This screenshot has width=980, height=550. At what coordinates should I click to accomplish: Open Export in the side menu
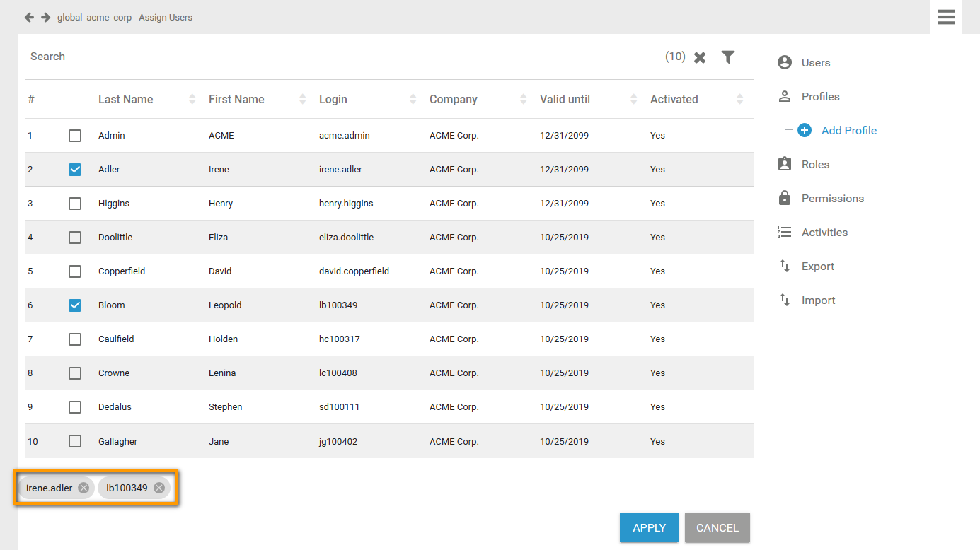tap(817, 266)
